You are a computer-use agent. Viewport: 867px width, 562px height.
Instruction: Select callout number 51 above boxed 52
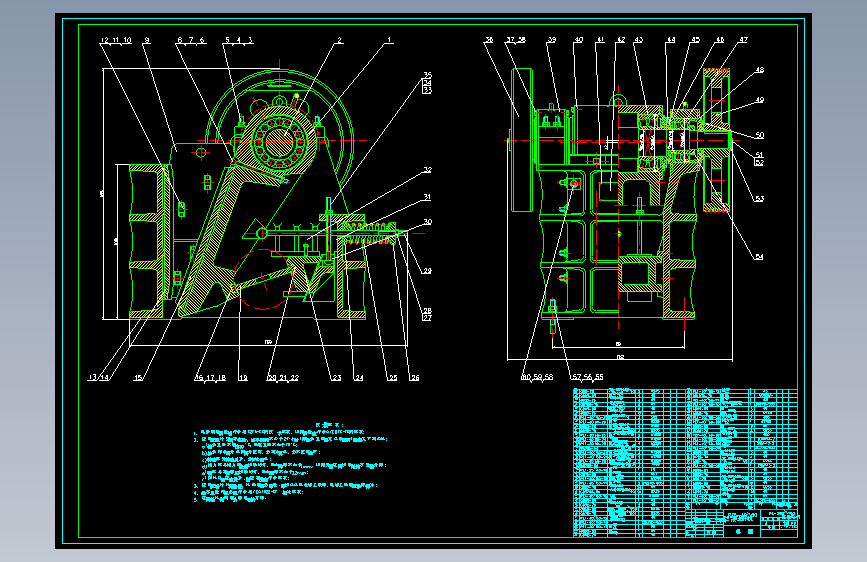point(759,155)
